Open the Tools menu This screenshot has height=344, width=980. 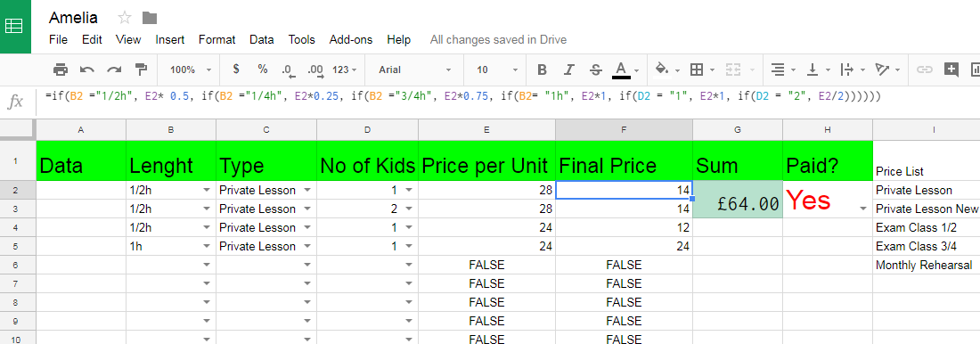coord(301,39)
